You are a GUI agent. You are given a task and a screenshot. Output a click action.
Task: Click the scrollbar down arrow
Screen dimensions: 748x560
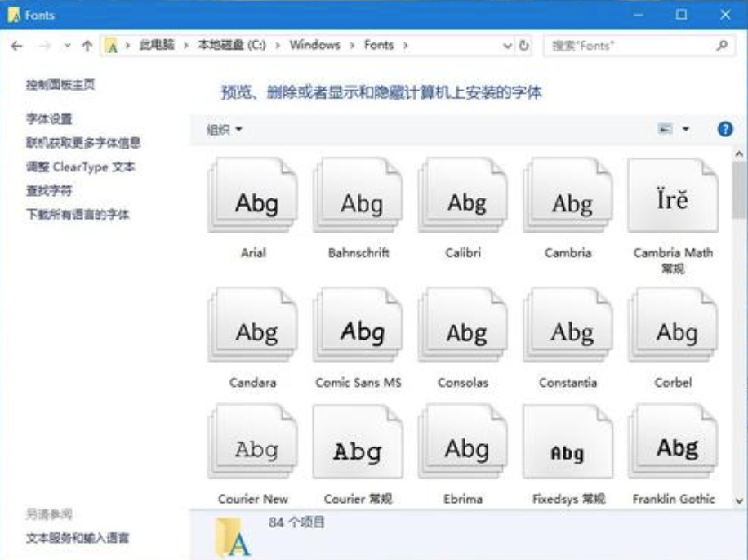click(739, 501)
